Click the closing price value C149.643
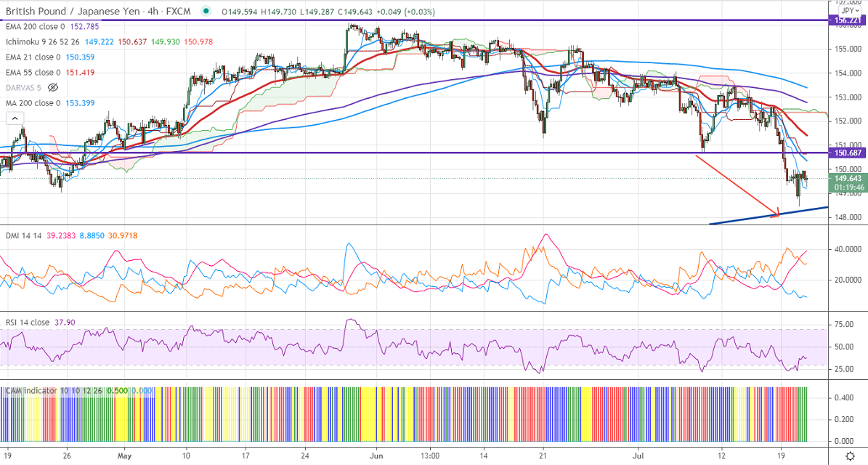The width and height of the screenshot is (868, 465). tap(354, 12)
